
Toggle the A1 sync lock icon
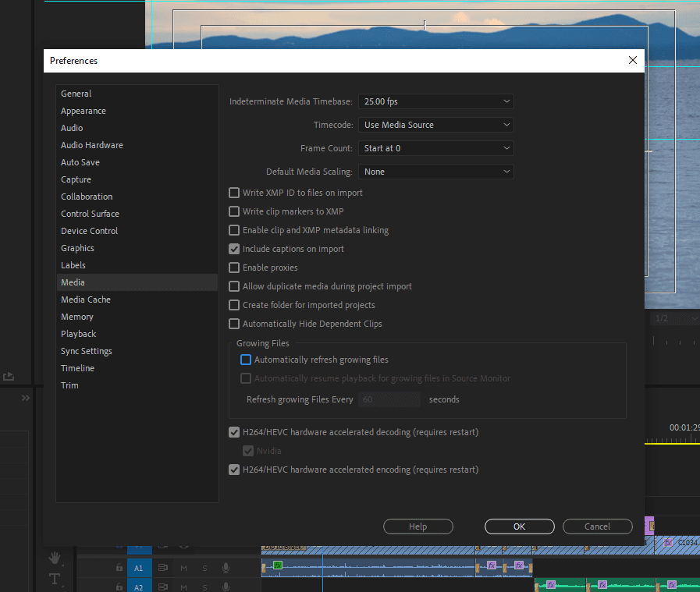(x=163, y=568)
